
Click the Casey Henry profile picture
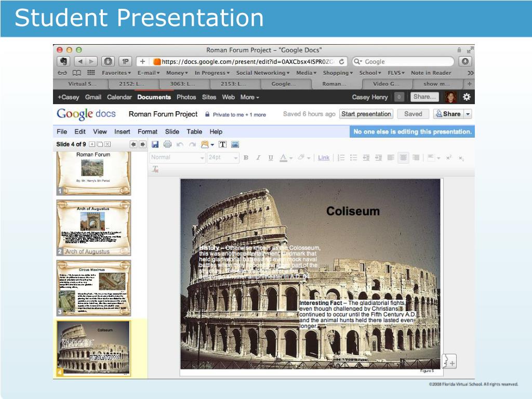450,97
